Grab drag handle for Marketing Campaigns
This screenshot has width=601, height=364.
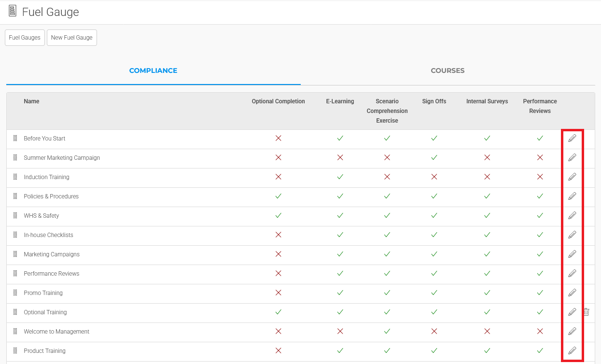tap(15, 254)
